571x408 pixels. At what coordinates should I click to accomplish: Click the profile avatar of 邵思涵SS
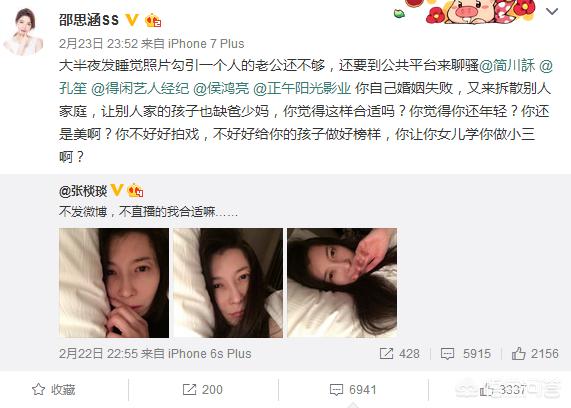24,32
